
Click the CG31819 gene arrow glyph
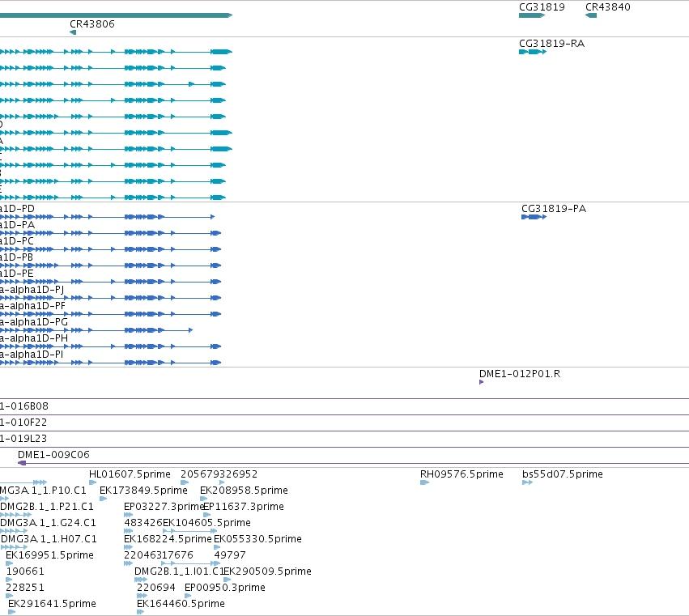point(532,15)
